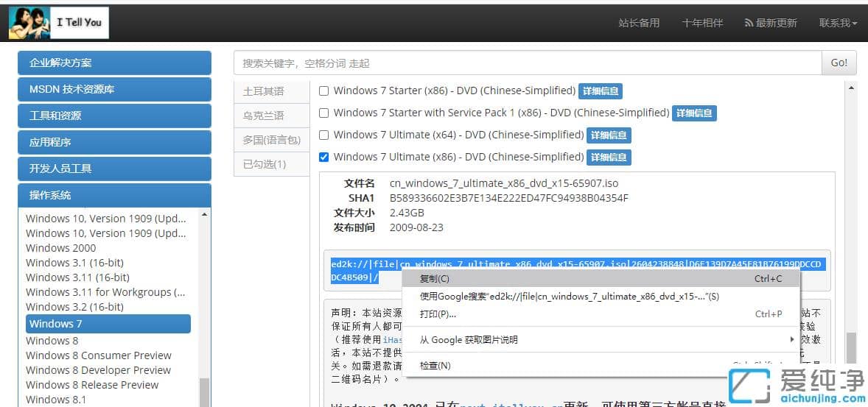Check Windows 7 Starter with Service Pack 1 checkbox
Screen dimensions: 868x407
[323, 113]
